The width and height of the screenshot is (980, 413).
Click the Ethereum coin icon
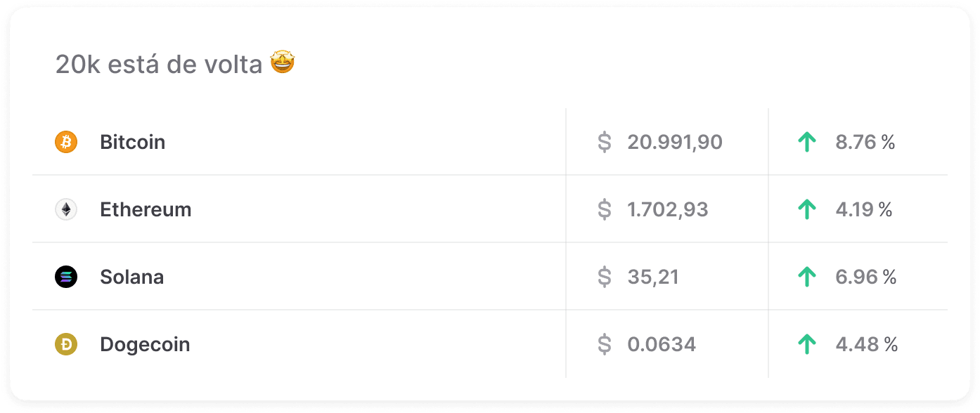click(x=65, y=209)
